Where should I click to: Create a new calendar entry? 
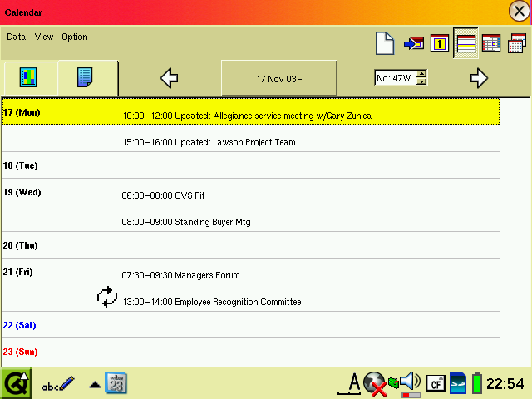point(385,43)
